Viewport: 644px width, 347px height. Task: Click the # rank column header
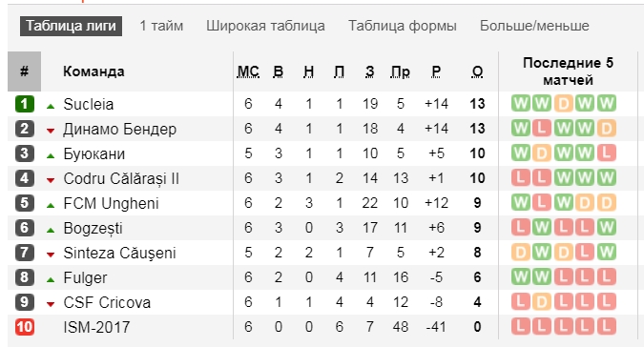click(x=24, y=71)
